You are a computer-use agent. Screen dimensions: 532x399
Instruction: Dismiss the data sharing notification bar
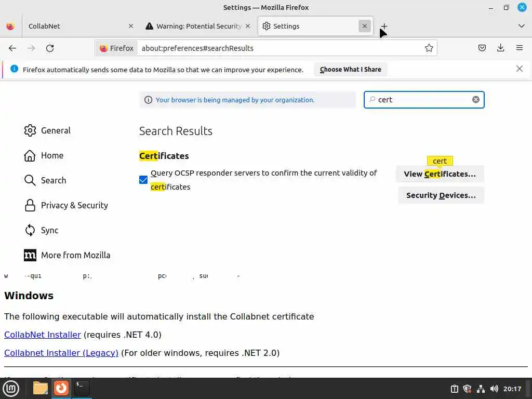(x=519, y=69)
